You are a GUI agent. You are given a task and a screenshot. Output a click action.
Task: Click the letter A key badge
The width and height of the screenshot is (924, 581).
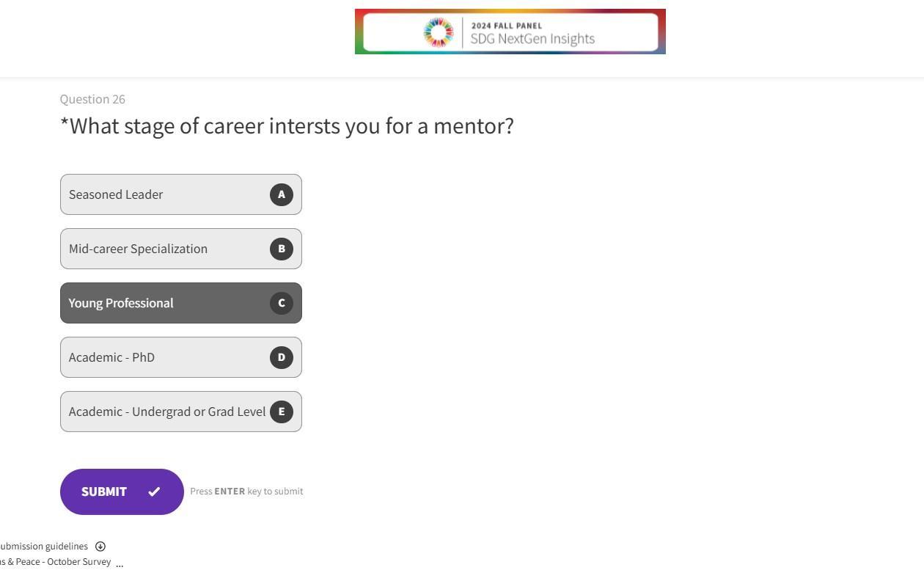click(282, 194)
